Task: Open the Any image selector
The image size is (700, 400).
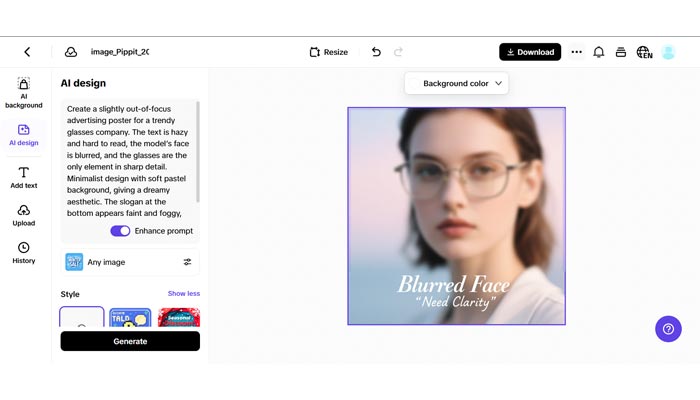Action: pos(106,262)
